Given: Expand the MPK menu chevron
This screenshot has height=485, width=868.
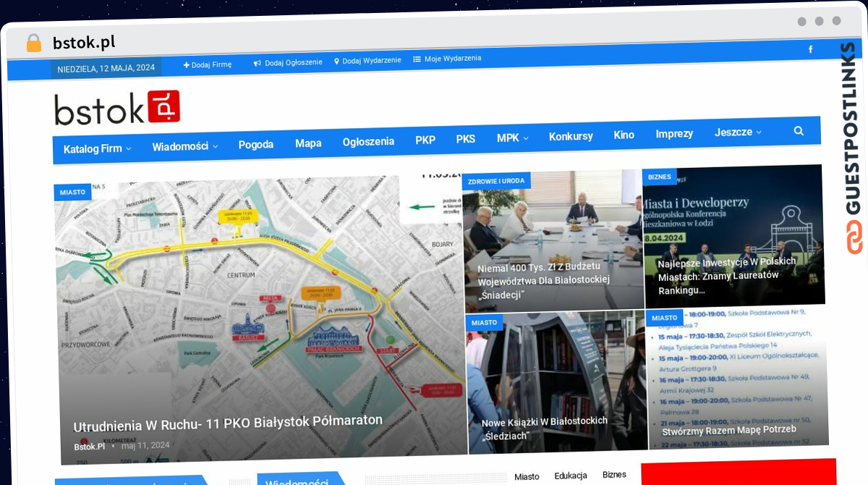Looking at the screenshot, I should [526, 138].
